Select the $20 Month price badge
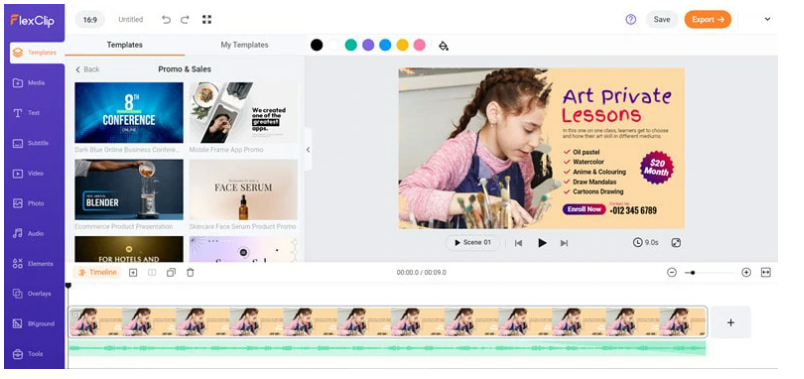804x379 pixels. (x=656, y=168)
